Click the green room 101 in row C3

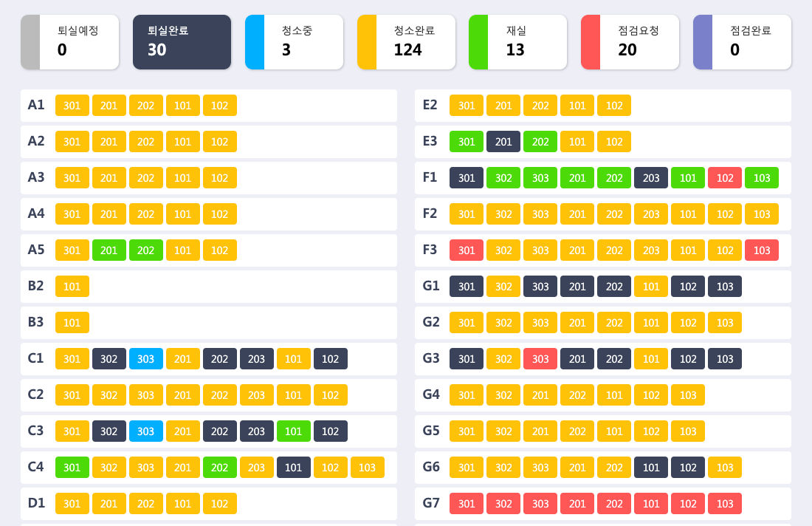(294, 431)
